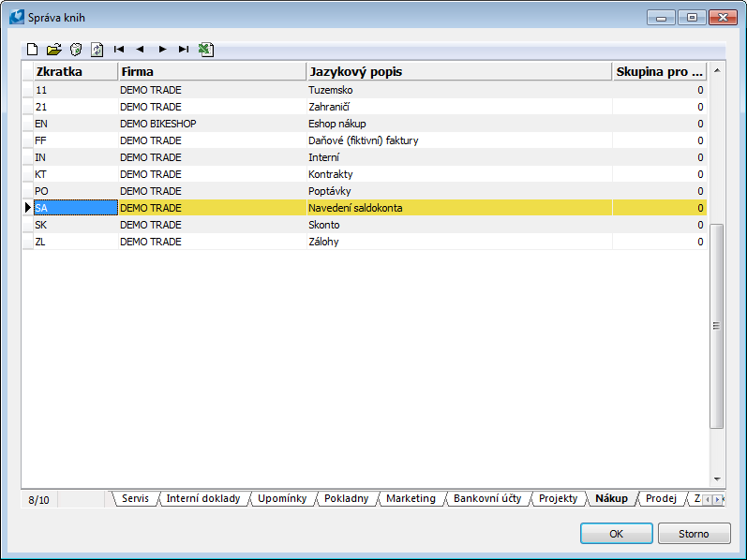Confirm with the OK button
Image resolution: width=747 pixels, height=560 pixels.
coord(617,534)
